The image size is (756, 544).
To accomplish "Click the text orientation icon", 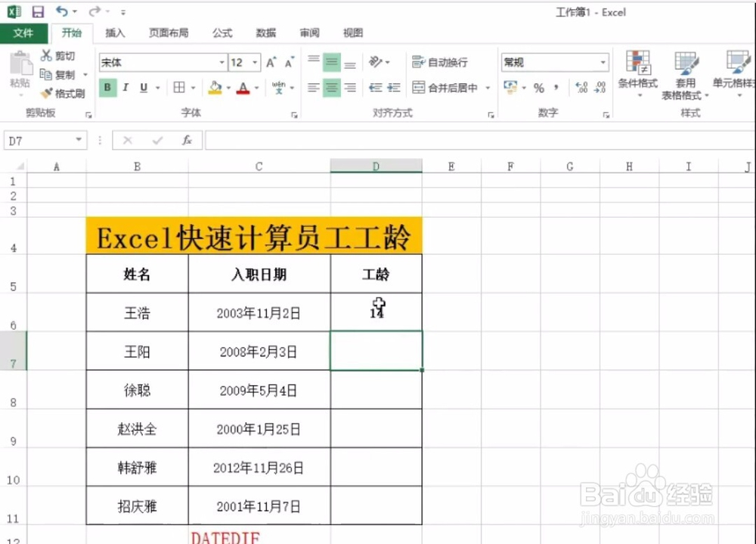I will (376, 62).
